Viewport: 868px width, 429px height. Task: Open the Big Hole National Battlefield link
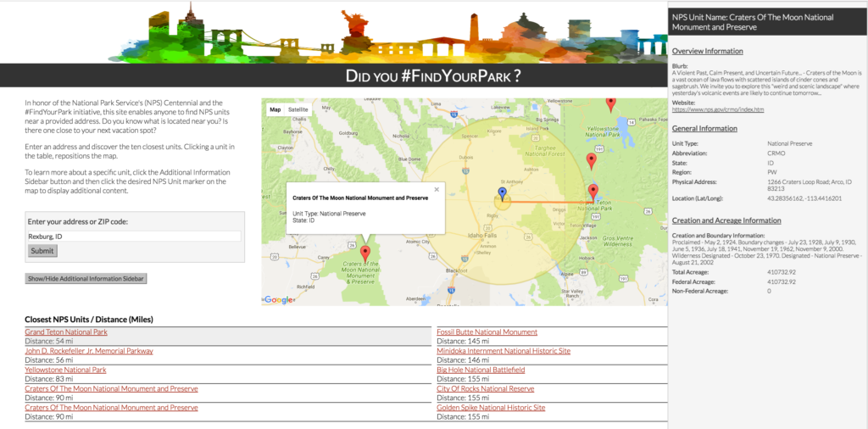pos(481,370)
